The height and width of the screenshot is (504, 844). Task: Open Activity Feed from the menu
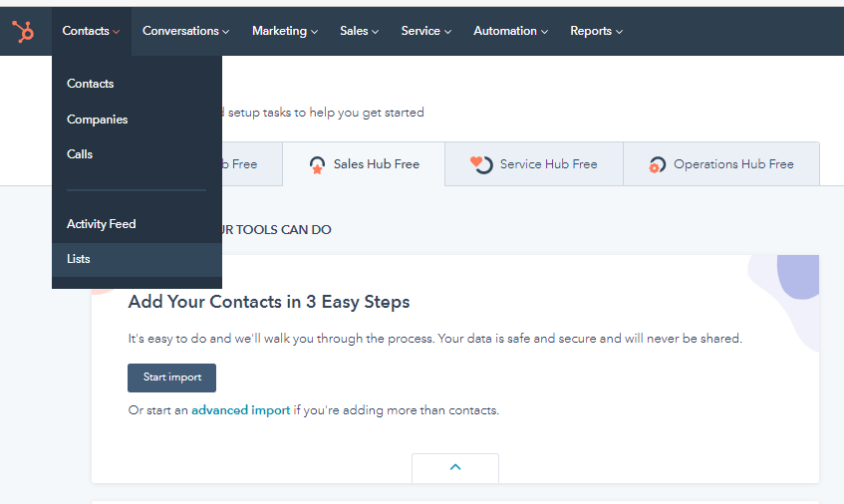137,224
